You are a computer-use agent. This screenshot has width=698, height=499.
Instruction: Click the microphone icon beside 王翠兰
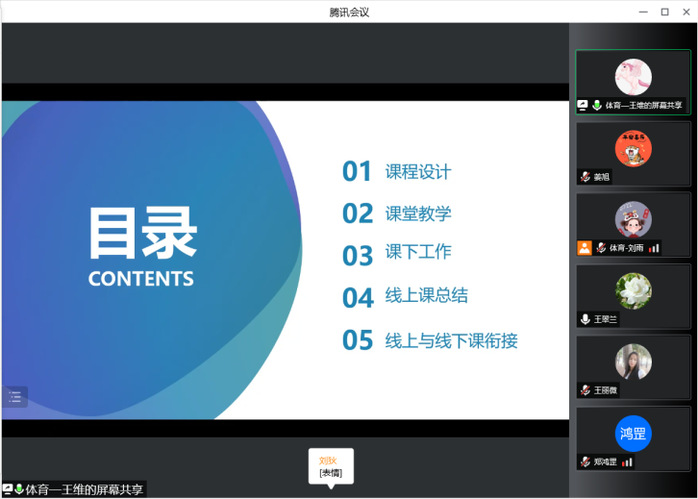point(585,319)
